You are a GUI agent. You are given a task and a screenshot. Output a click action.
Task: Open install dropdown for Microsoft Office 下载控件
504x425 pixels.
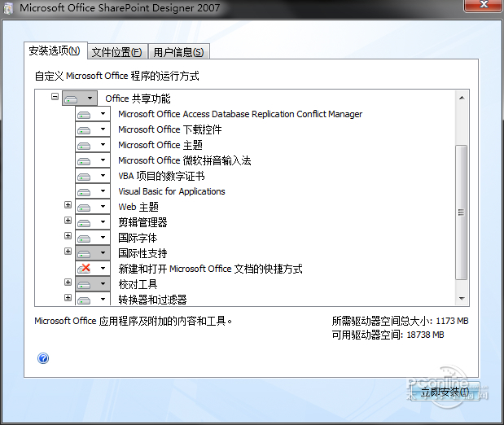click(x=93, y=129)
